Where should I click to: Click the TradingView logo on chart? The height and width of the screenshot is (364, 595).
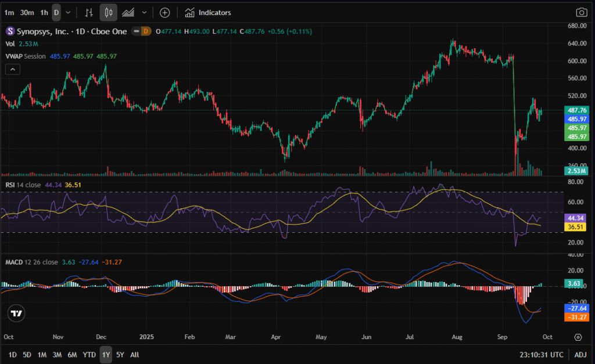17,313
